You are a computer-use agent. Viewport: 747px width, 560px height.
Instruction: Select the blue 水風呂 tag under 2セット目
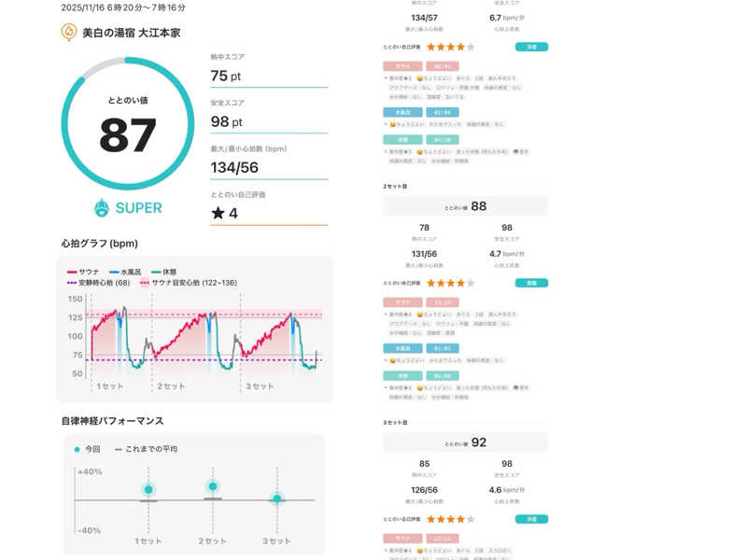coord(402,348)
